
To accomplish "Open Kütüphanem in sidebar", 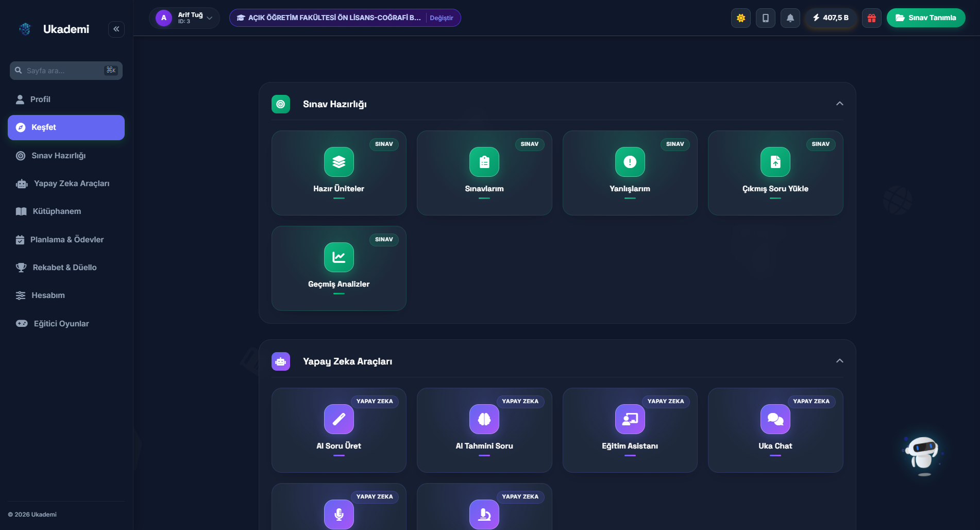I will (66, 211).
